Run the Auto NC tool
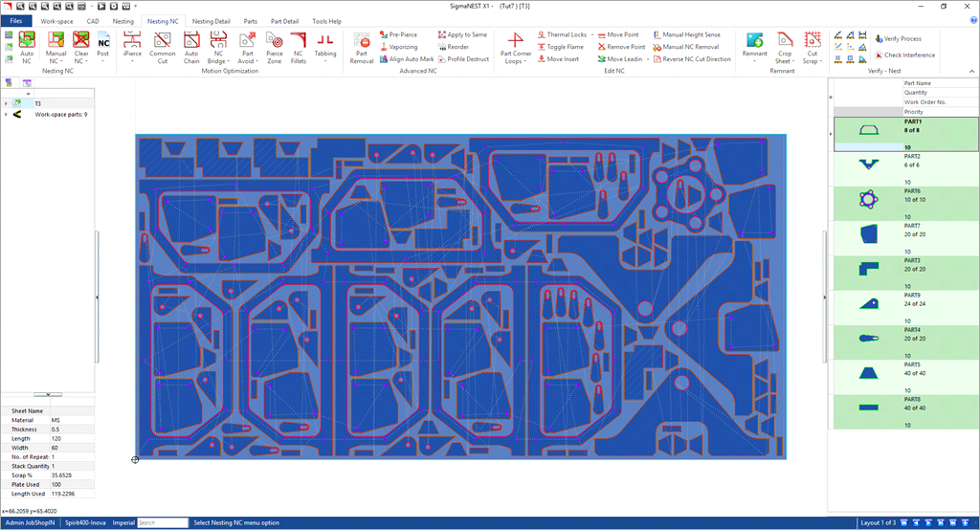This screenshot has width=980, height=530. (27, 48)
